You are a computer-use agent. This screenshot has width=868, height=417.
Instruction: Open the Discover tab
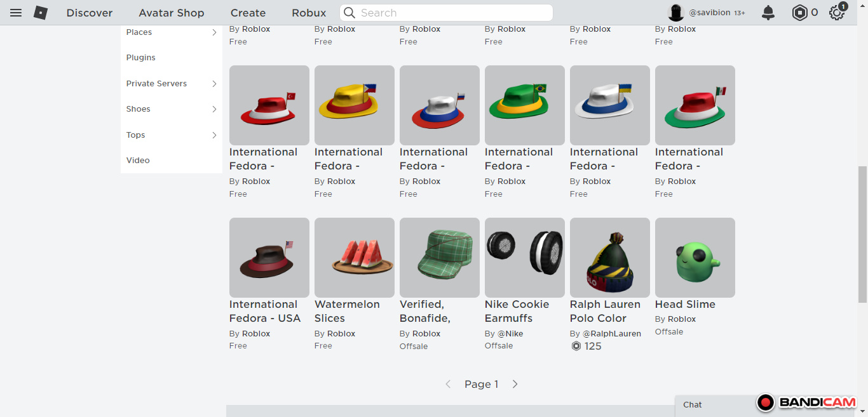tap(90, 13)
